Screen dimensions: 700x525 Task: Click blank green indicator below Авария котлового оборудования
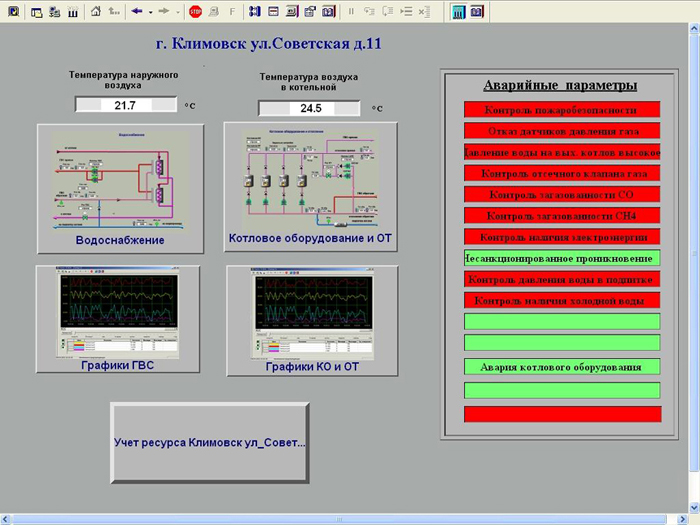coord(562,390)
